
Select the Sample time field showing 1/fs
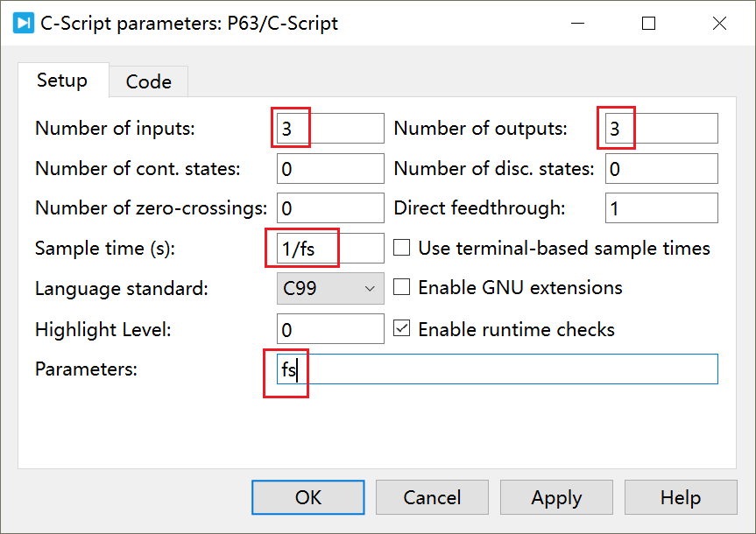click(329, 248)
